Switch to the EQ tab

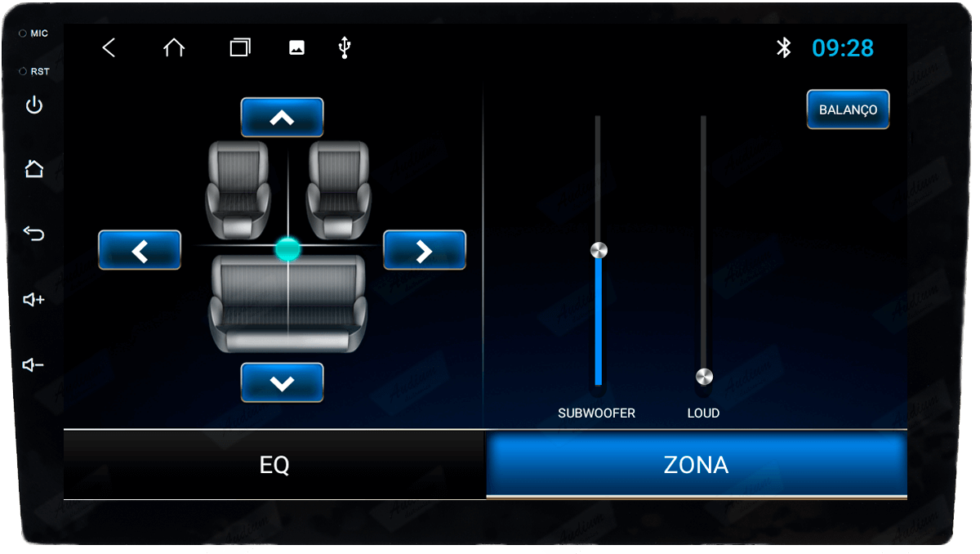click(x=274, y=465)
